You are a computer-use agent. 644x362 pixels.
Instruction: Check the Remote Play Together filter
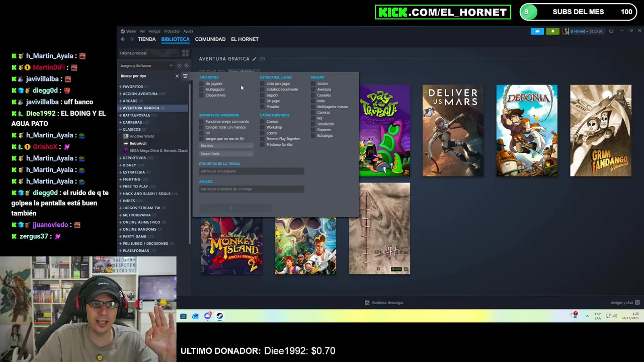(x=263, y=139)
